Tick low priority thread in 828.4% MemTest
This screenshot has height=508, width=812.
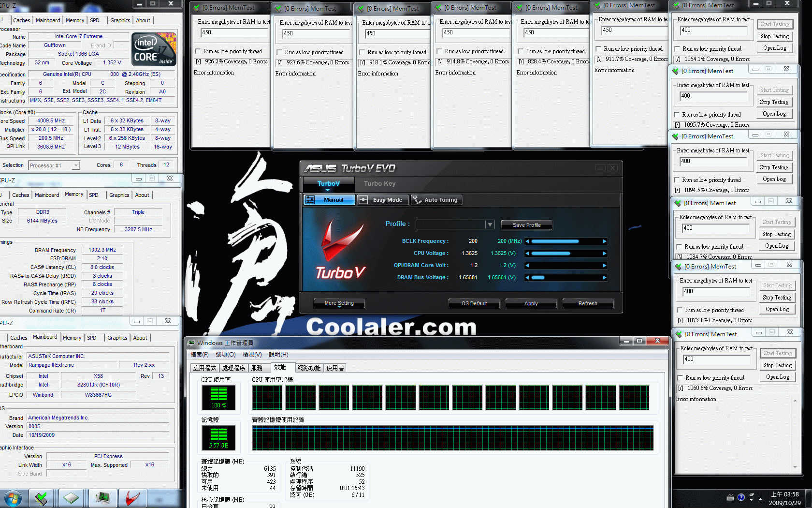[x=521, y=51]
